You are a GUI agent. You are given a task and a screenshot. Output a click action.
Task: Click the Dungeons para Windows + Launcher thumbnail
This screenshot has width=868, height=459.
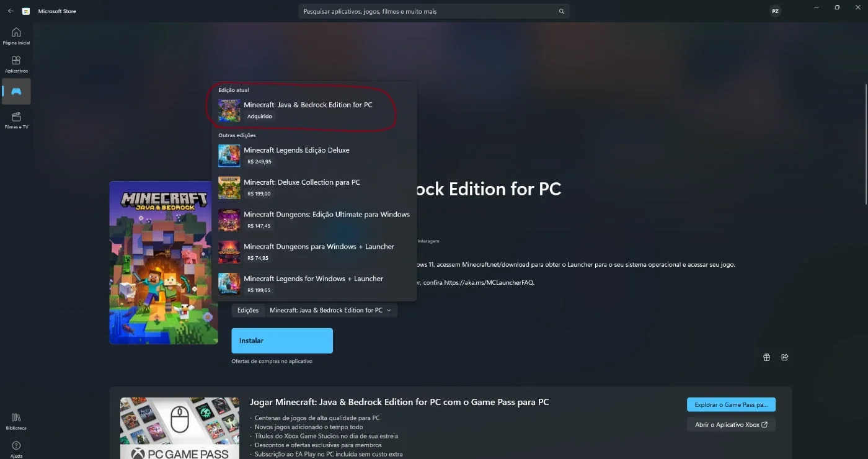(229, 252)
